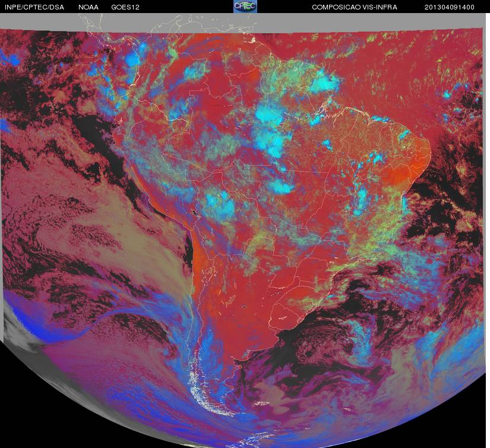490x448 pixels.
Task: Click the GOES12 satellite label
Action: (x=125, y=7)
